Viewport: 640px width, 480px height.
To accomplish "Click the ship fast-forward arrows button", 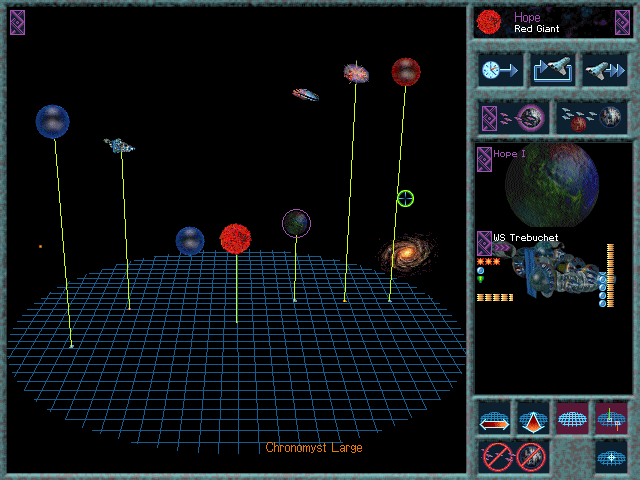I will [x=604, y=70].
